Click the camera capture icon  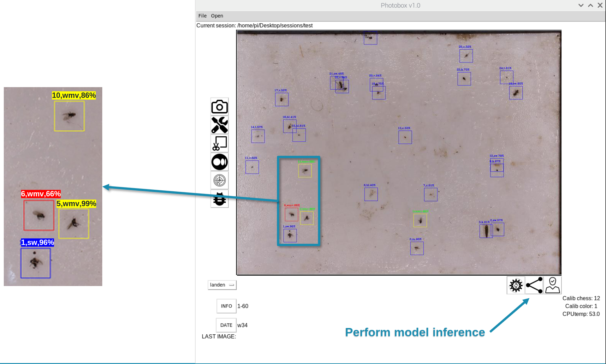pyautogui.click(x=219, y=107)
